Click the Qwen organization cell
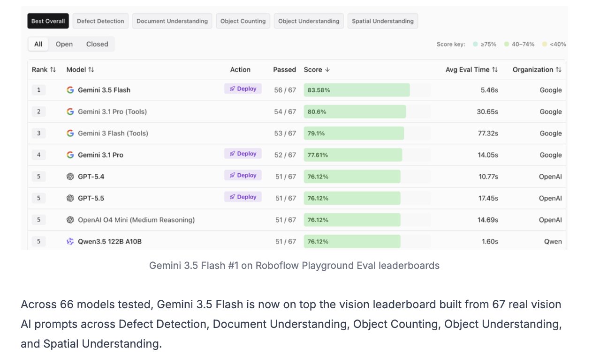This screenshot has width=615, height=364. point(553,242)
